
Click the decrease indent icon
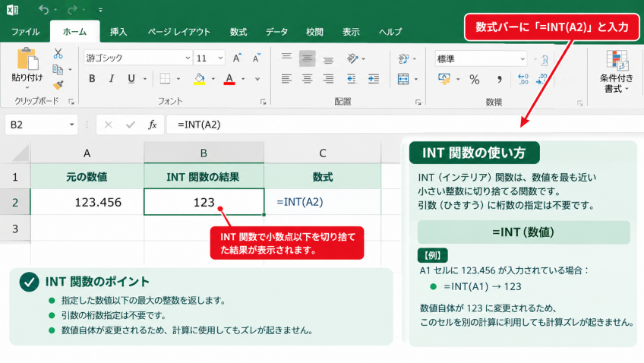[352, 79]
